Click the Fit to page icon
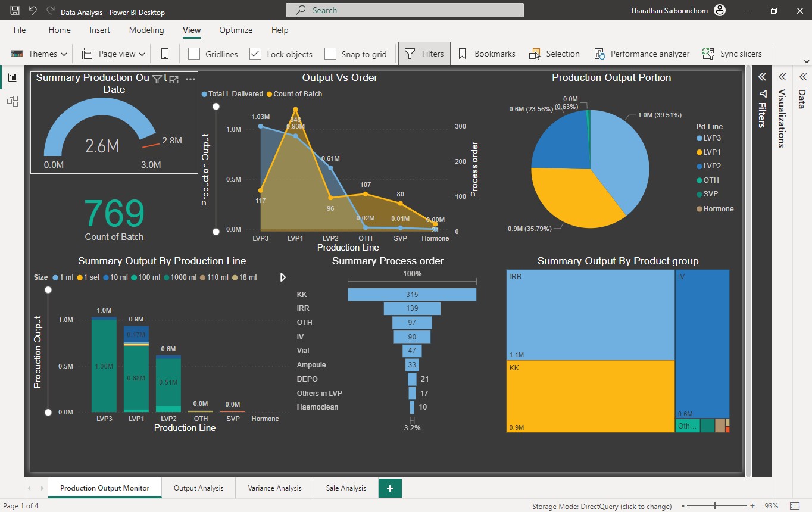Viewport: 812px width, 512px height. (795, 506)
